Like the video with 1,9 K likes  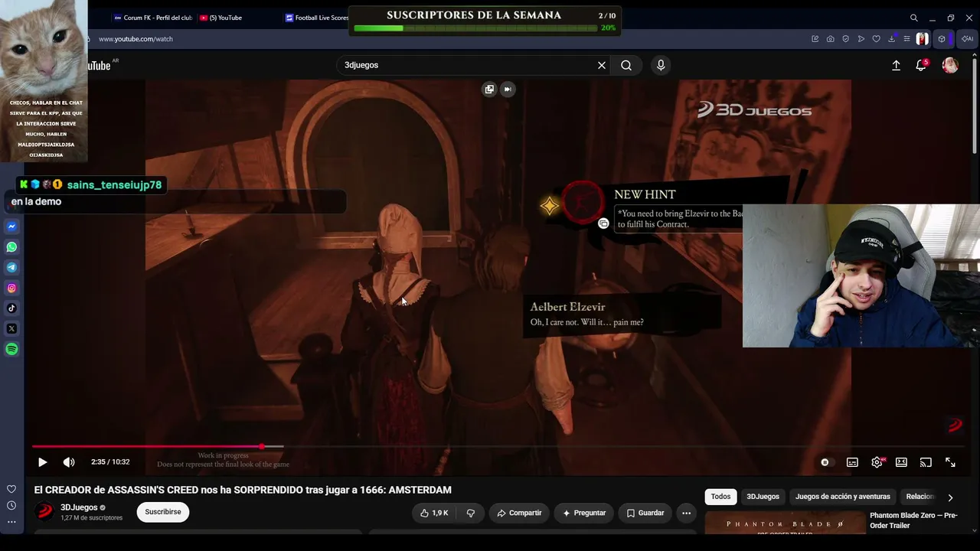click(434, 513)
